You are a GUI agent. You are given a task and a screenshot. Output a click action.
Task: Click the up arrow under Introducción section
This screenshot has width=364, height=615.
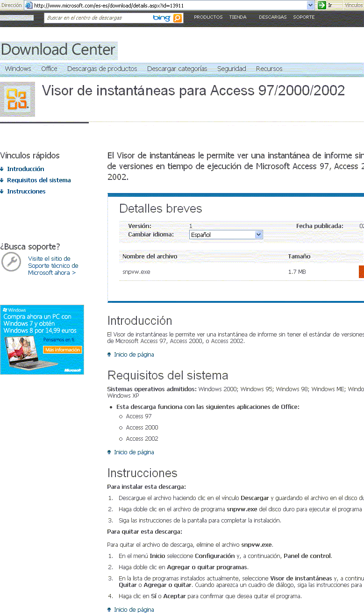click(x=109, y=355)
